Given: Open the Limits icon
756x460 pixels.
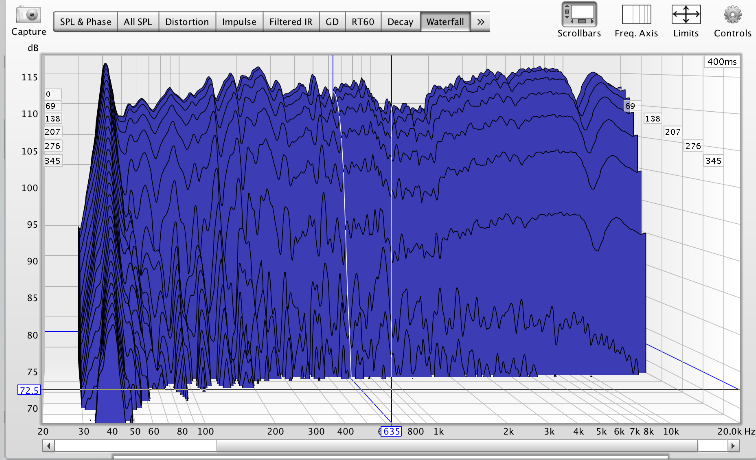Looking at the screenshot, I should click(686, 14).
